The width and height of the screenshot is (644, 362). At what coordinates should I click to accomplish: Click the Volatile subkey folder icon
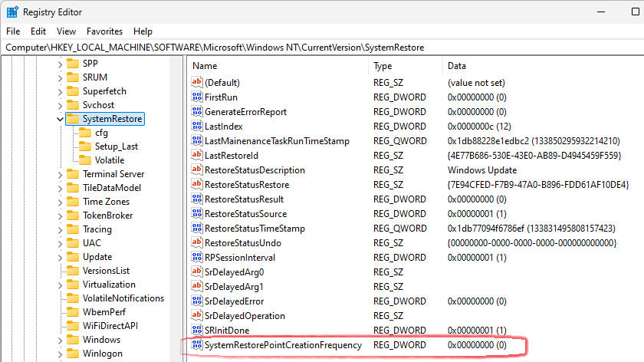click(x=85, y=160)
